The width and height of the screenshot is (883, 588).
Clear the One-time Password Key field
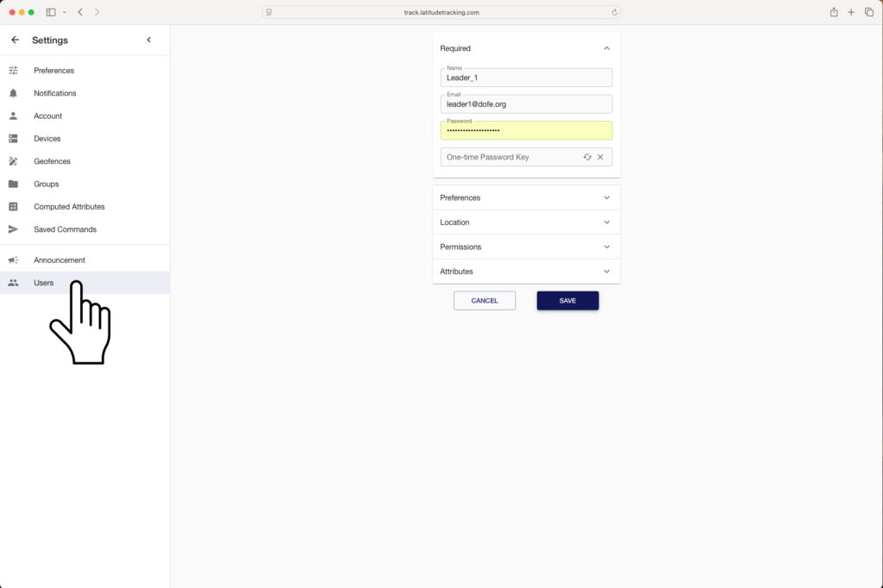click(x=601, y=157)
